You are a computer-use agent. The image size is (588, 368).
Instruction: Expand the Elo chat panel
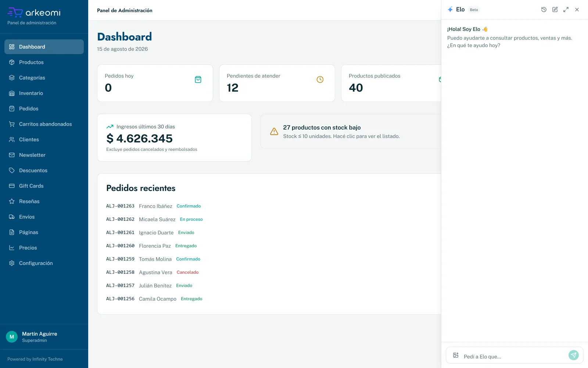[x=566, y=10]
